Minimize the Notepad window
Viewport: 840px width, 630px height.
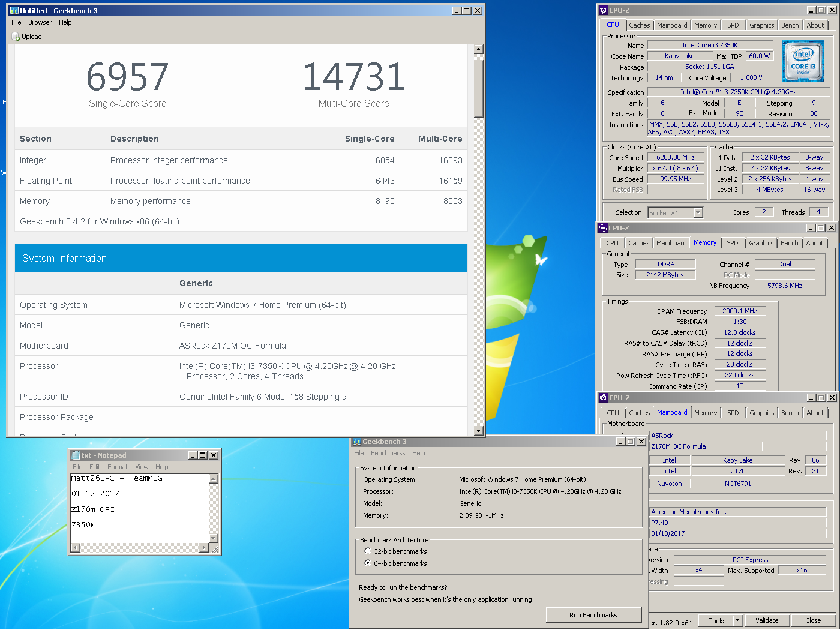(x=193, y=455)
